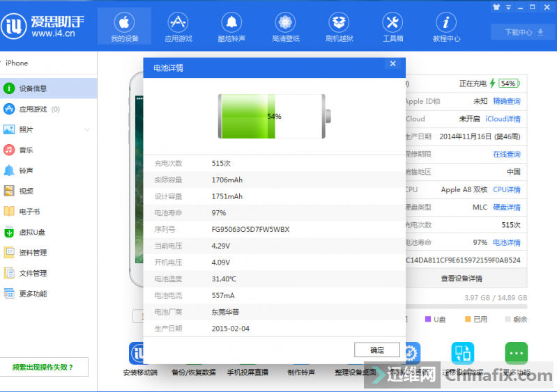Click the 确定 confirm button

pyautogui.click(x=377, y=350)
